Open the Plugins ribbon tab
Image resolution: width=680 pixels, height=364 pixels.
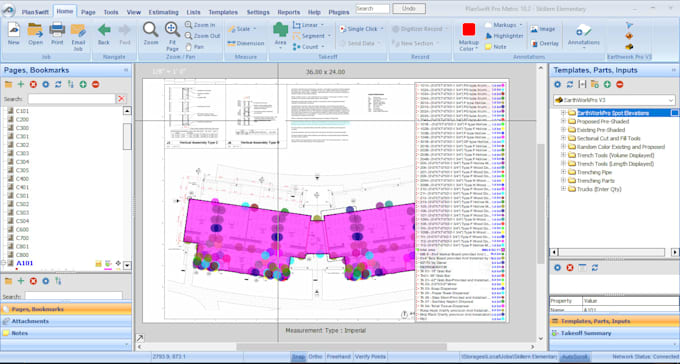339,12
